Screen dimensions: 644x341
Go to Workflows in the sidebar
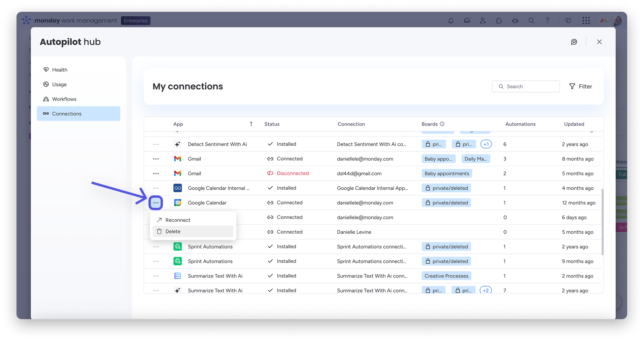[x=78, y=99]
